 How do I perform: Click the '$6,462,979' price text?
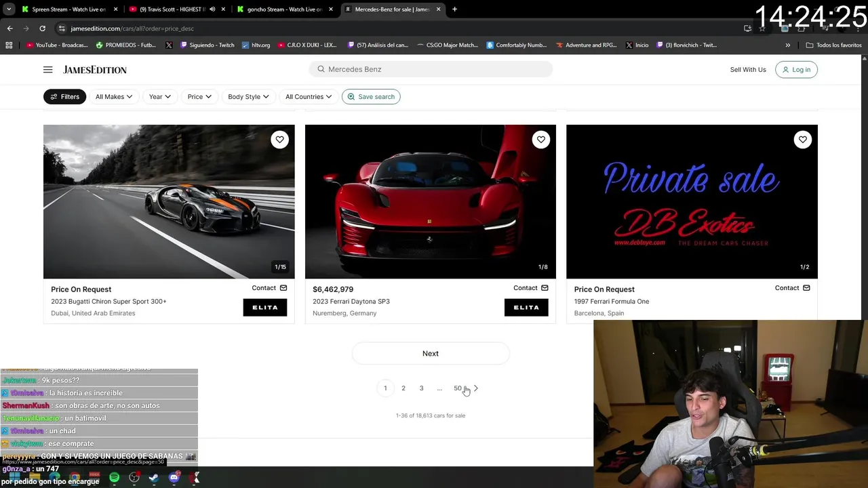point(333,289)
